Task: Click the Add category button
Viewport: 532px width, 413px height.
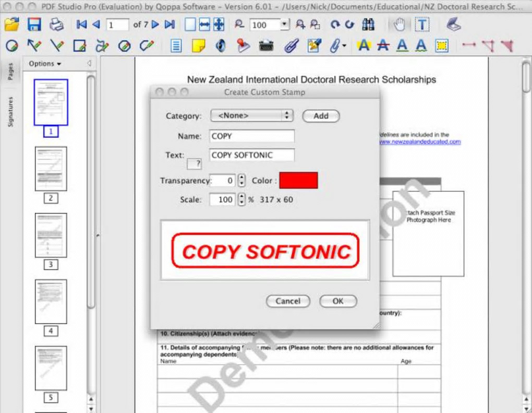Action: coord(321,116)
